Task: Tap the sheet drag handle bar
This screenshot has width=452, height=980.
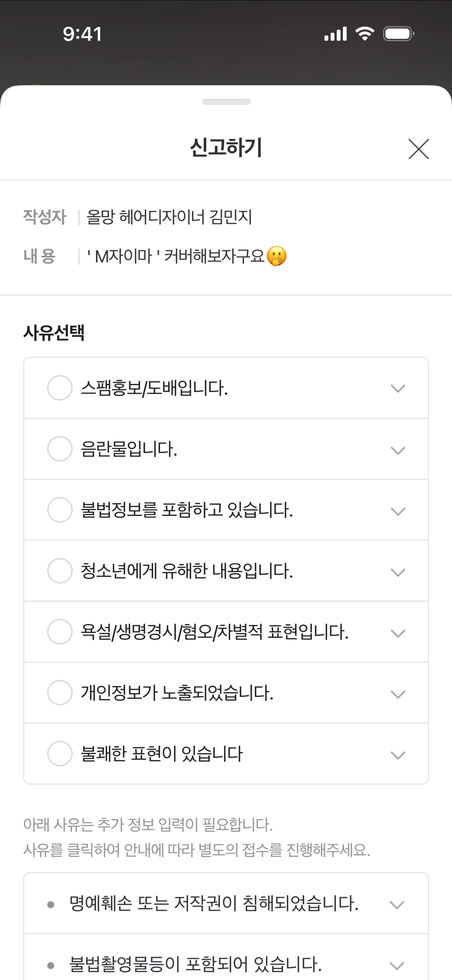Action: pos(226,102)
